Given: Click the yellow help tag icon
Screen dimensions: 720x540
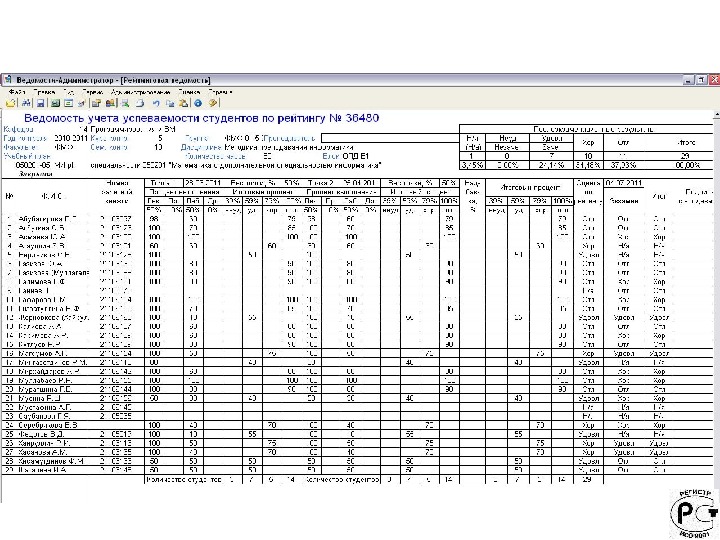Looking at the screenshot, I should (213, 103).
